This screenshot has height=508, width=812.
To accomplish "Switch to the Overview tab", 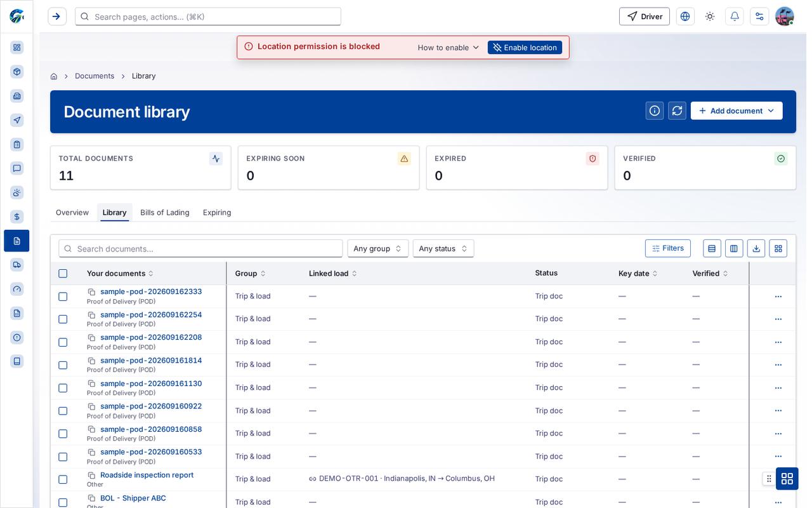I will (72, 213).
